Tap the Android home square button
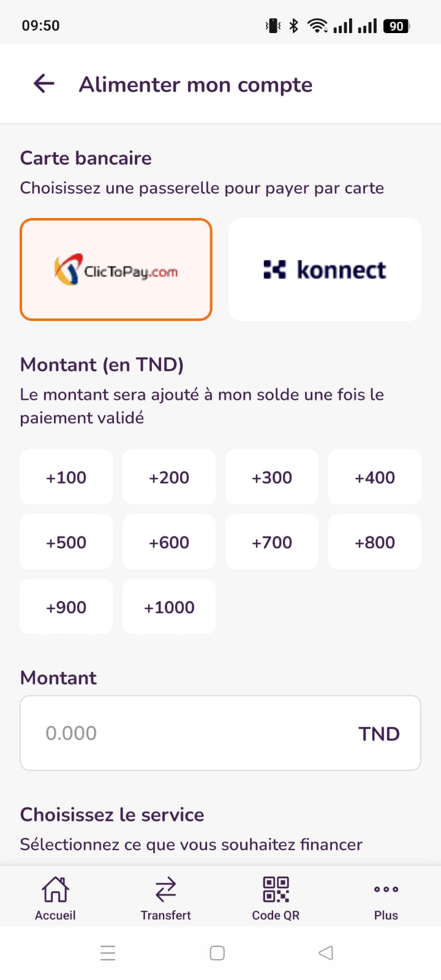This screenshot has width=441, height=980. [x=217, y=953]
